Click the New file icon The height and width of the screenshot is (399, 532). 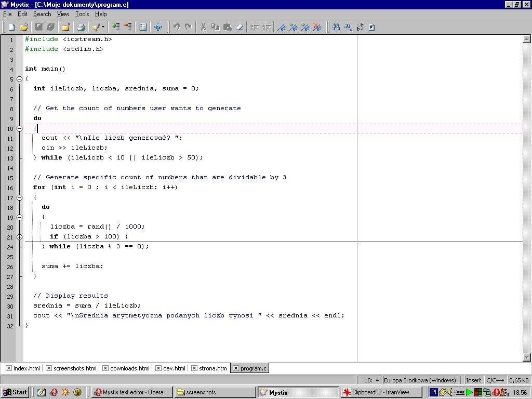11,27
